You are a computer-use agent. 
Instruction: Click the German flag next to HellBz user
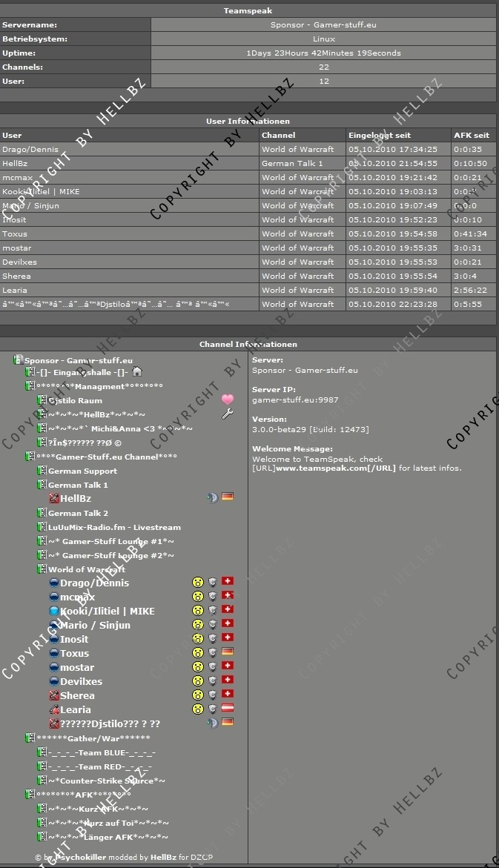point(228,497)
